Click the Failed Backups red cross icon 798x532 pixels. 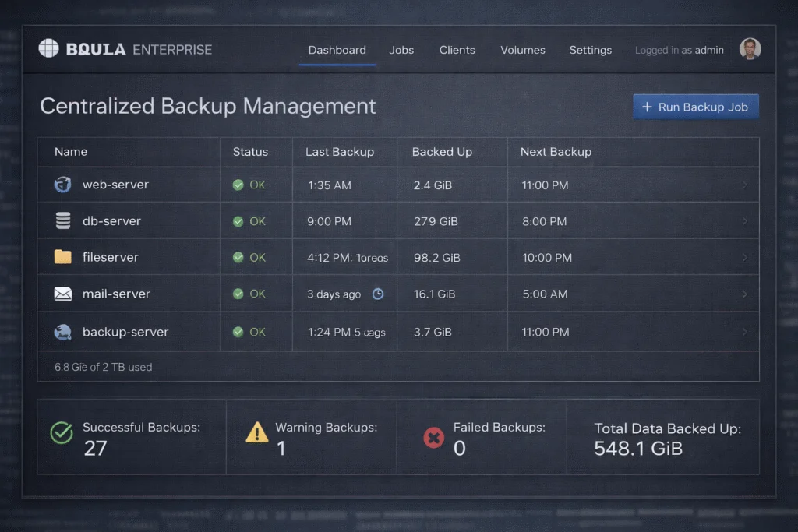(x=434, y=438)
